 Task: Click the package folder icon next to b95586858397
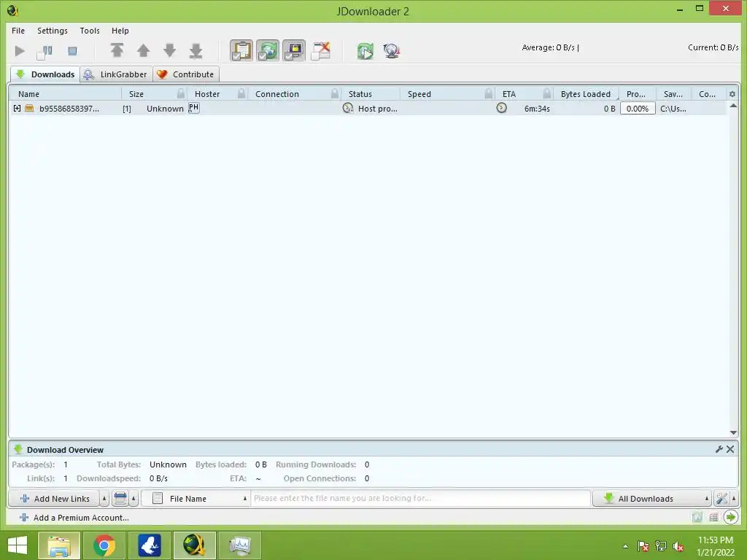coord(29,109)
